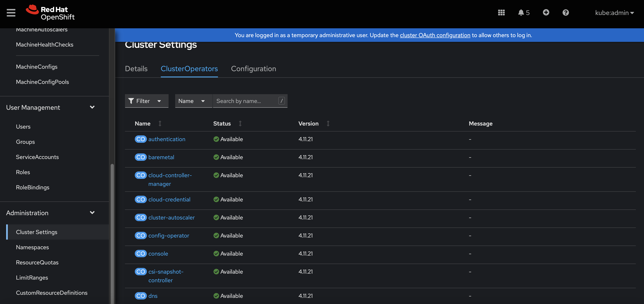Sort table by Name column arrows

[160, 123]
